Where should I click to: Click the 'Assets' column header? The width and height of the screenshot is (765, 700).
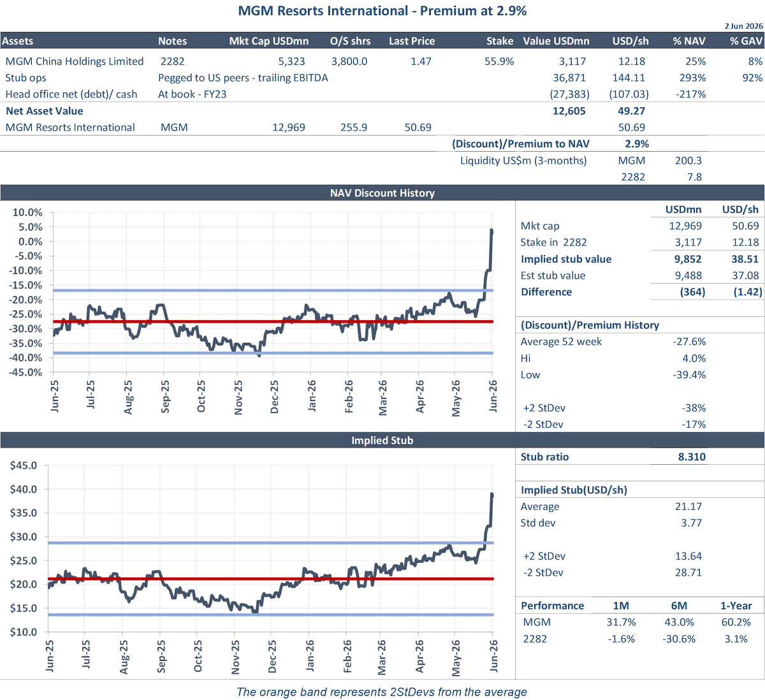tap(18, 41)
